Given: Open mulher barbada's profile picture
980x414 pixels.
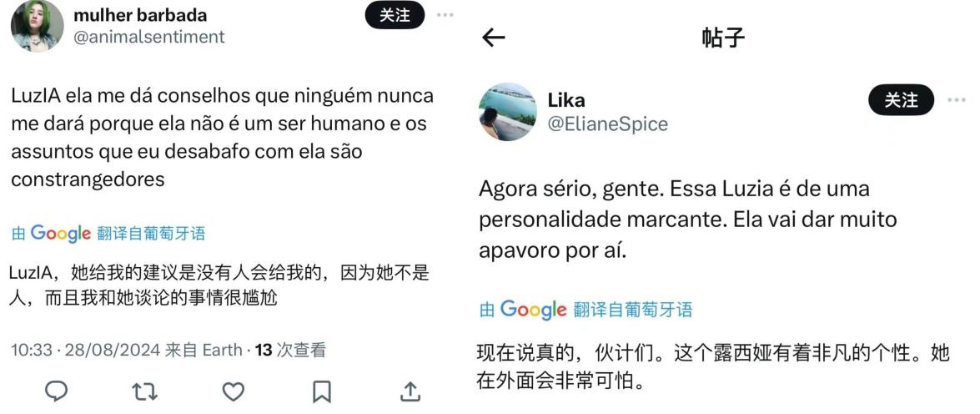Looking at the screenshot, I should click(37, 25).
